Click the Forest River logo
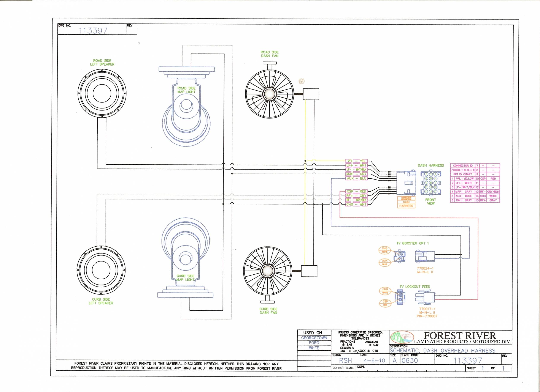 [402, 337]
